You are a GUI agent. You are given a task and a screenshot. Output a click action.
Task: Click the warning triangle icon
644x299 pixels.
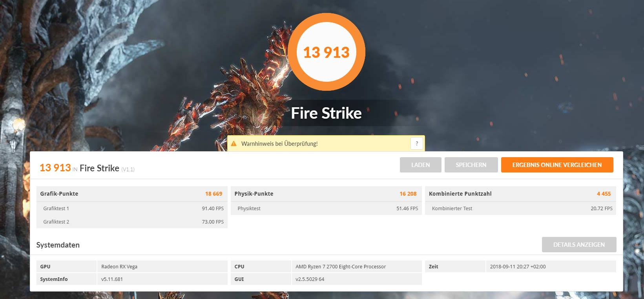234,144
